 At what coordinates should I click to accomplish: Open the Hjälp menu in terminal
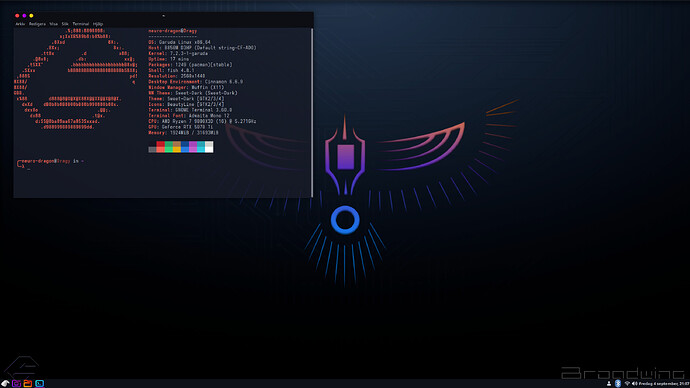pyautogui.click(x=98, y=24)
